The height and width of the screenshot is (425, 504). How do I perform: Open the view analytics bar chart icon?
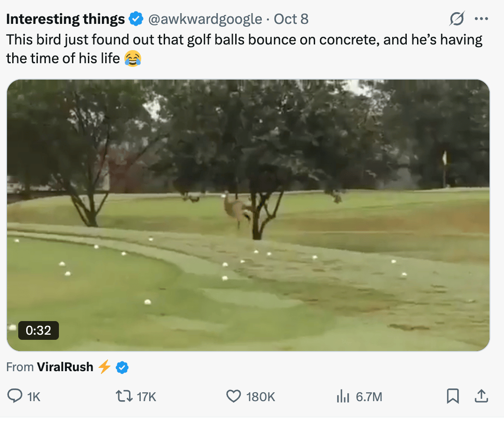pyautogui.click(x=343, y=397)
